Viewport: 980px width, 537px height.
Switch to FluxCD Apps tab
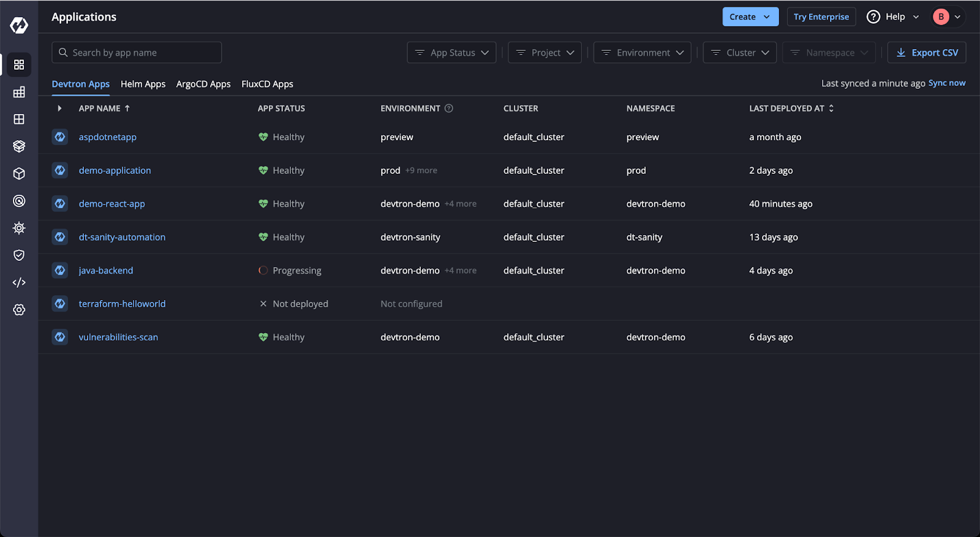[267, 84]
